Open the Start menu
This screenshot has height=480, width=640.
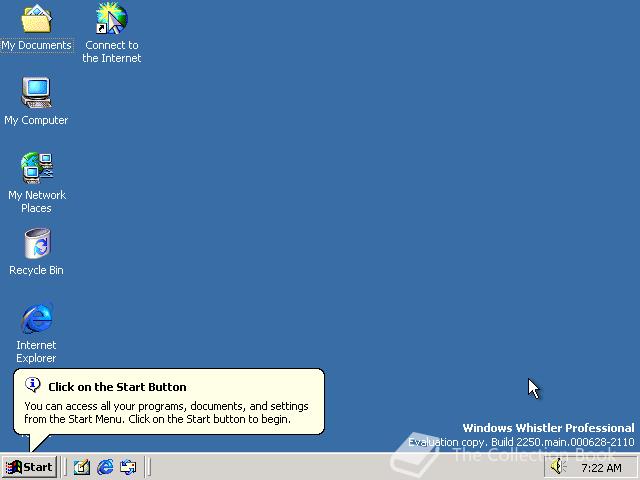(x=29, y=467)
